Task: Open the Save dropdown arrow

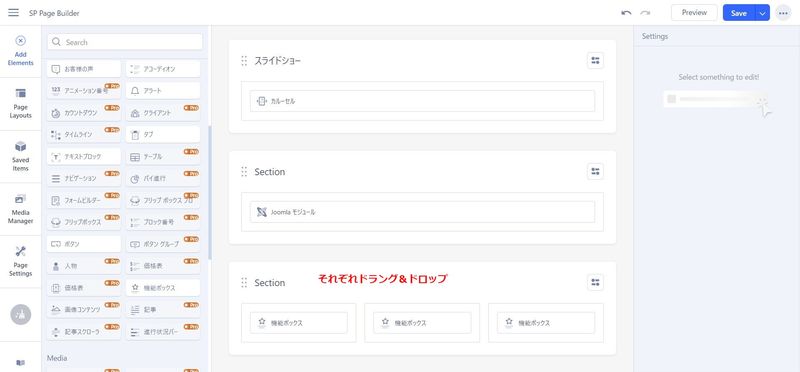Action: pos(762,13)
